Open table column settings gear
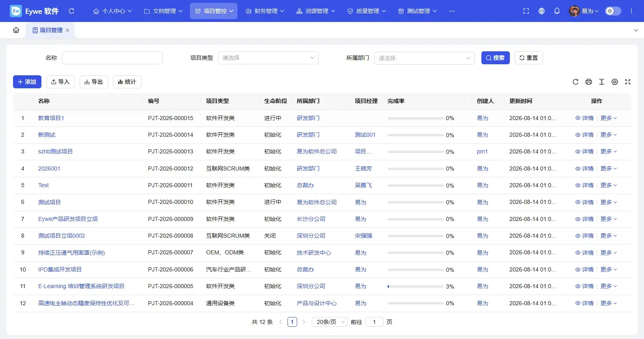644x339 pixels. point(615,82)
